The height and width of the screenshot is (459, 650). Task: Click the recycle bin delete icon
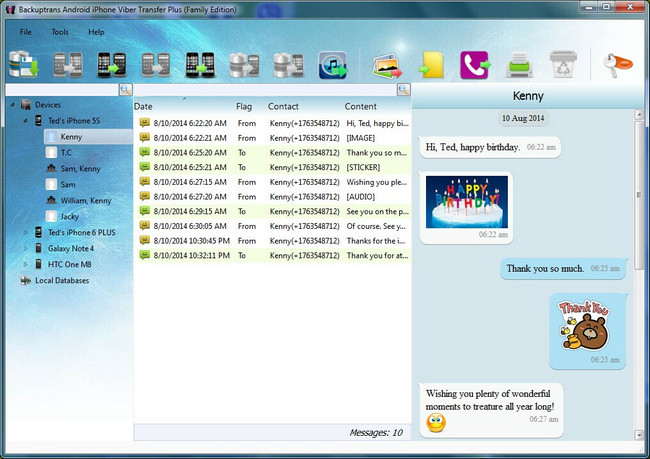pos(562,66)
